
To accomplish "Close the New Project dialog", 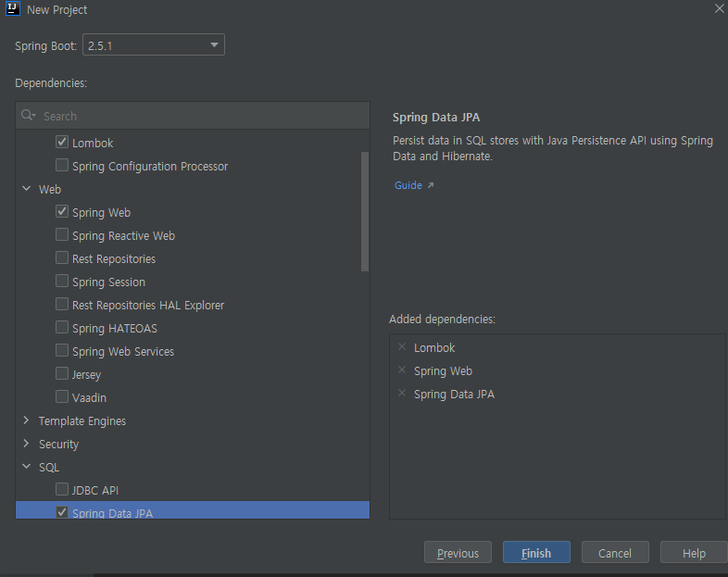I will click(x=719, y=8).
